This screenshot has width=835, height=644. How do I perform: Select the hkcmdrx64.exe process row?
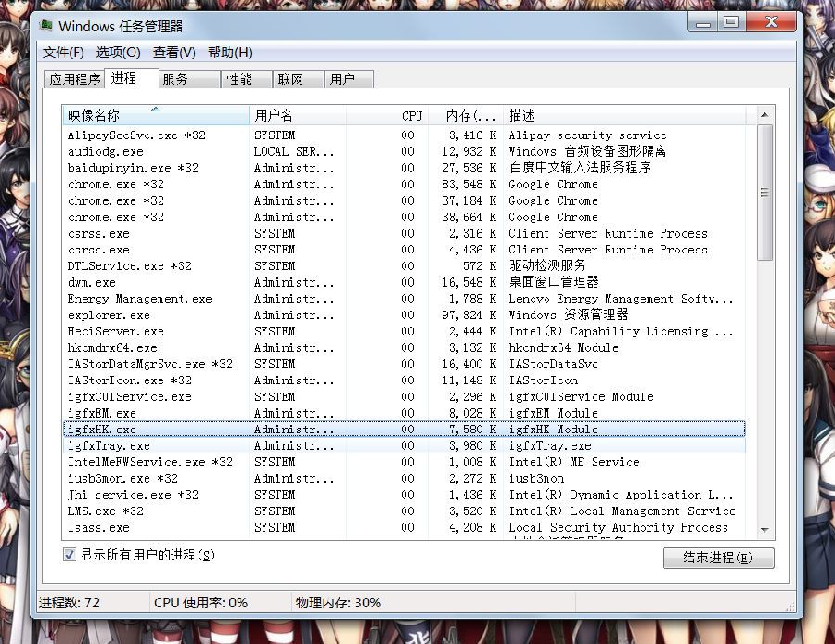click(x=405, y=348)
